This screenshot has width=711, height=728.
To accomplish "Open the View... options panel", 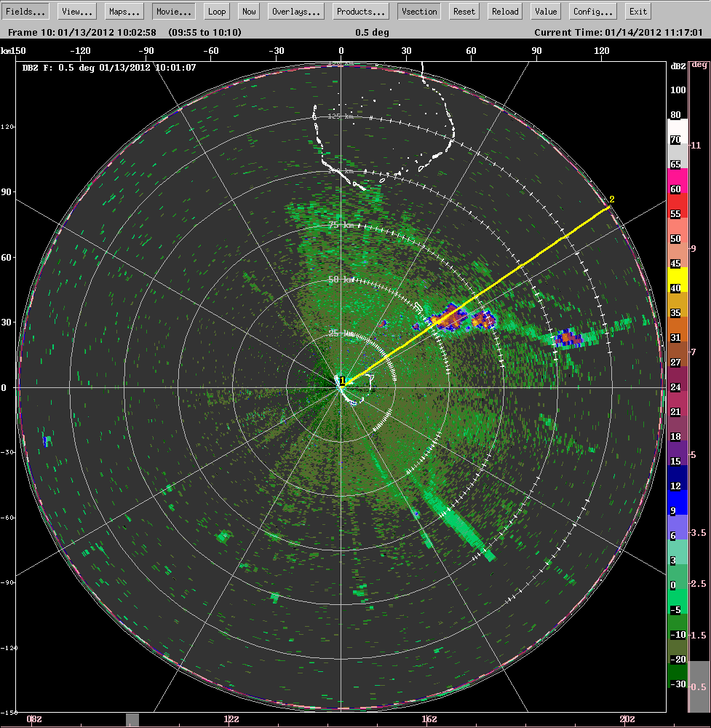I will [x=76, y=12].
